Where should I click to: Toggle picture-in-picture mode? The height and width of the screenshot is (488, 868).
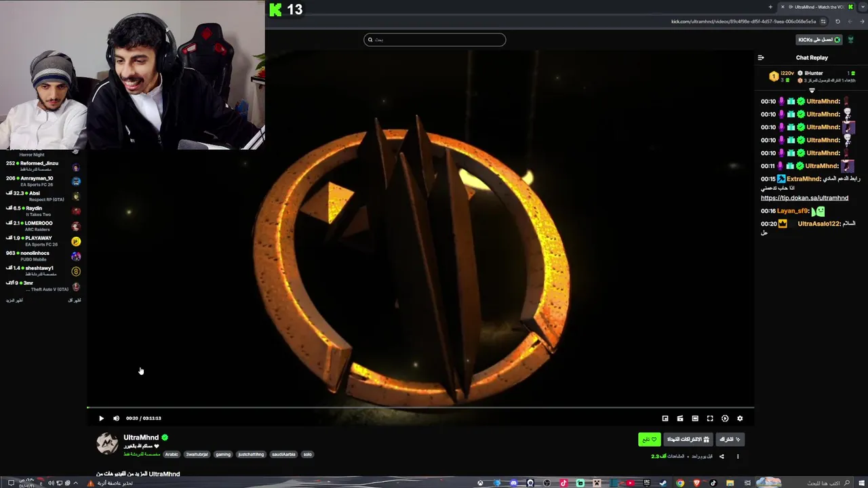[665, 418]
